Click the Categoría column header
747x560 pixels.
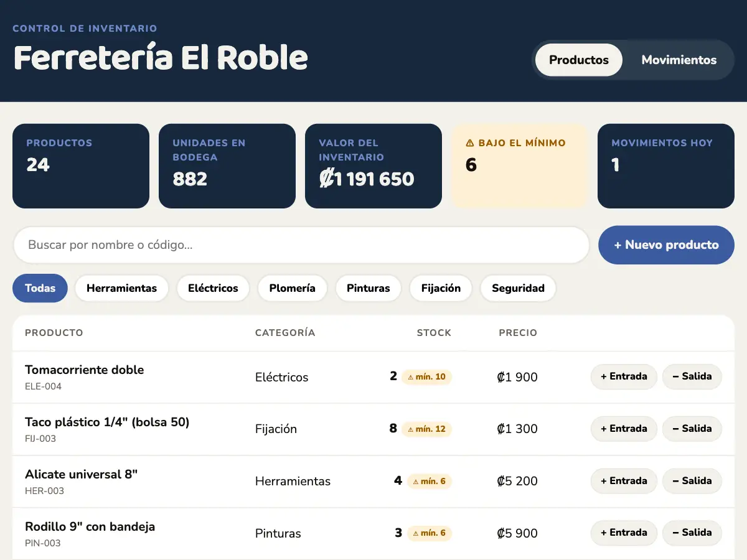point(285,333)
